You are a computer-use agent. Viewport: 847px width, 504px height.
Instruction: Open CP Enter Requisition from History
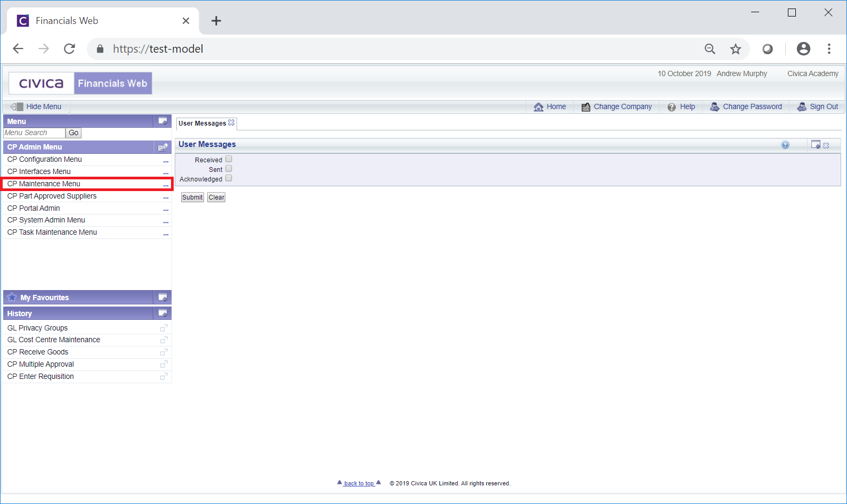pyautogui.click(x=40, y=376)
